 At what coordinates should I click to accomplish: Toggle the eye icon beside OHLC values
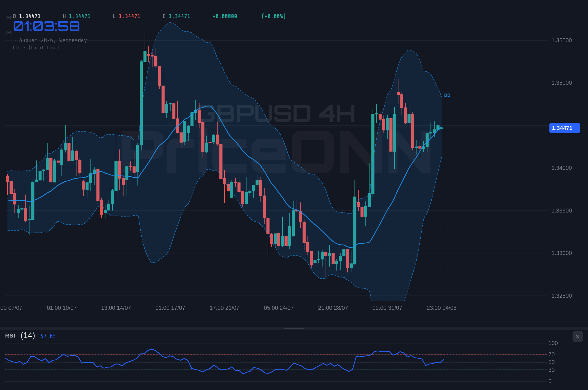[9, 17]
